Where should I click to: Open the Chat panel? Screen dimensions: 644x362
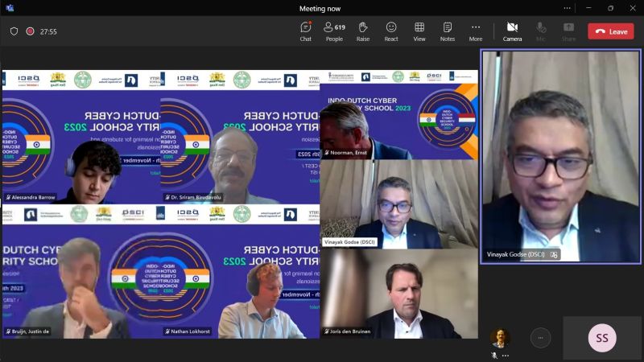tap(306, 31)
